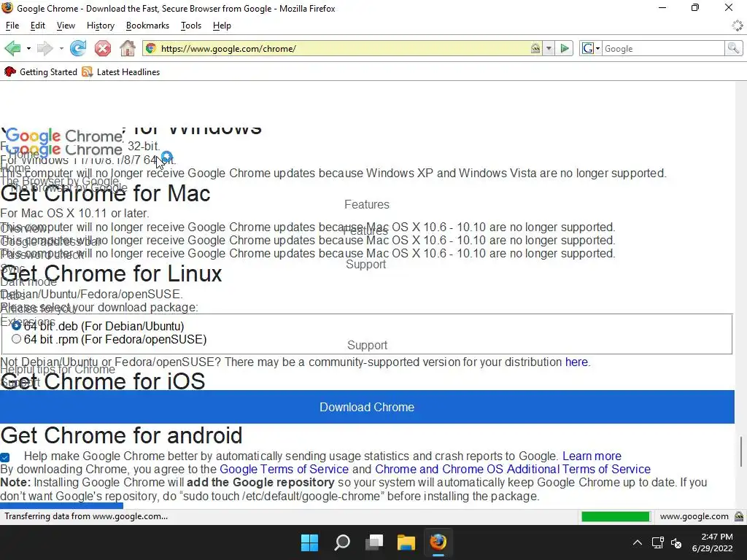The image size is (747, 560).
Task: Click the 'Get Chrome for Linux' heading
Action: [112, 274]
